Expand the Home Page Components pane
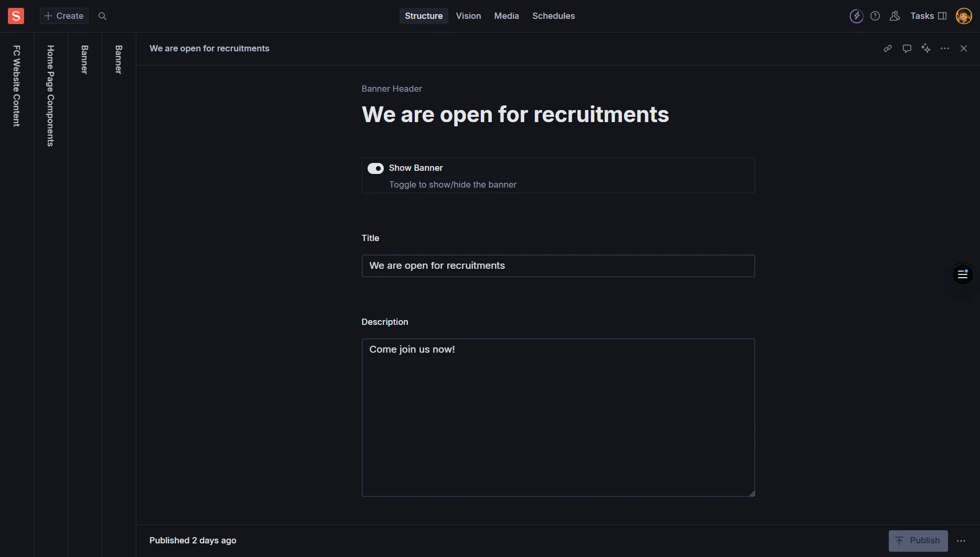 (50, 96)
